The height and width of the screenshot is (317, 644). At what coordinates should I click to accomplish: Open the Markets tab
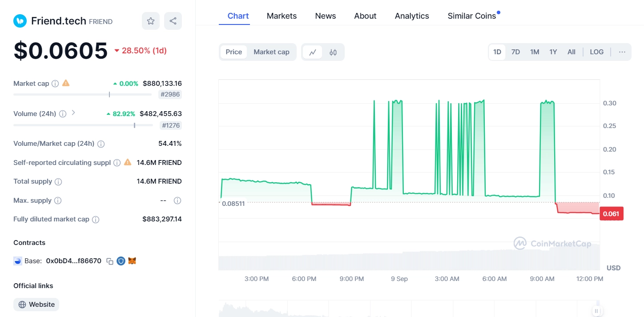tap(282, 16)
